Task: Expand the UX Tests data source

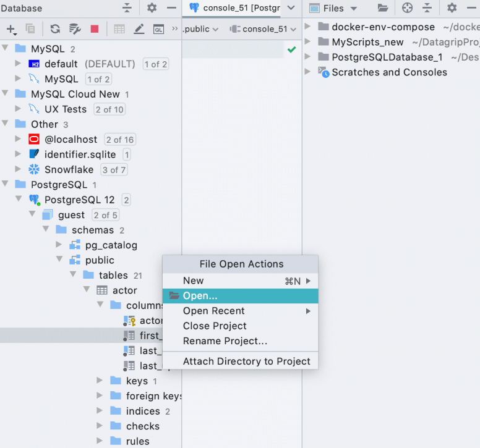Action: click(18, 108)
